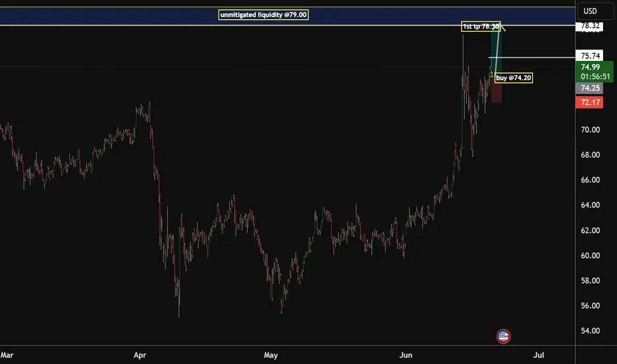The image size is (617, 364).
Task: Select the 'buy @74.20' annotation label
Action: (514, 78)
